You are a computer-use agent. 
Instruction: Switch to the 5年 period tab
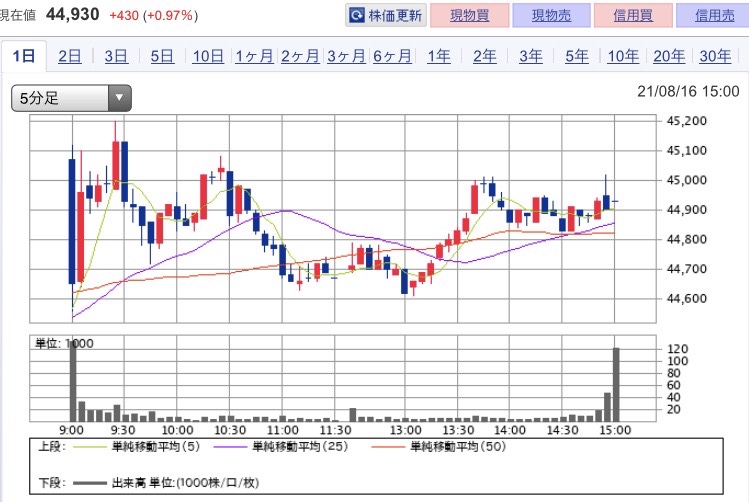pos(577,56)
